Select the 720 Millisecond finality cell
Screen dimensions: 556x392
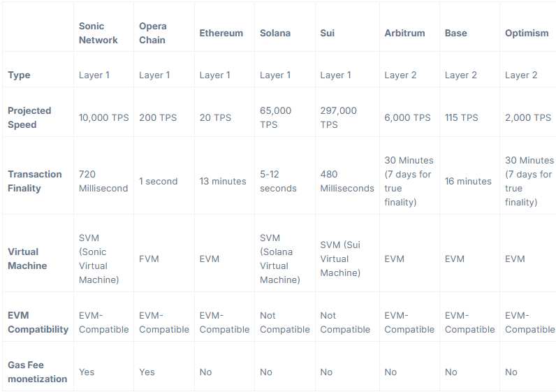pyautogui.click(x=103, y=181)
